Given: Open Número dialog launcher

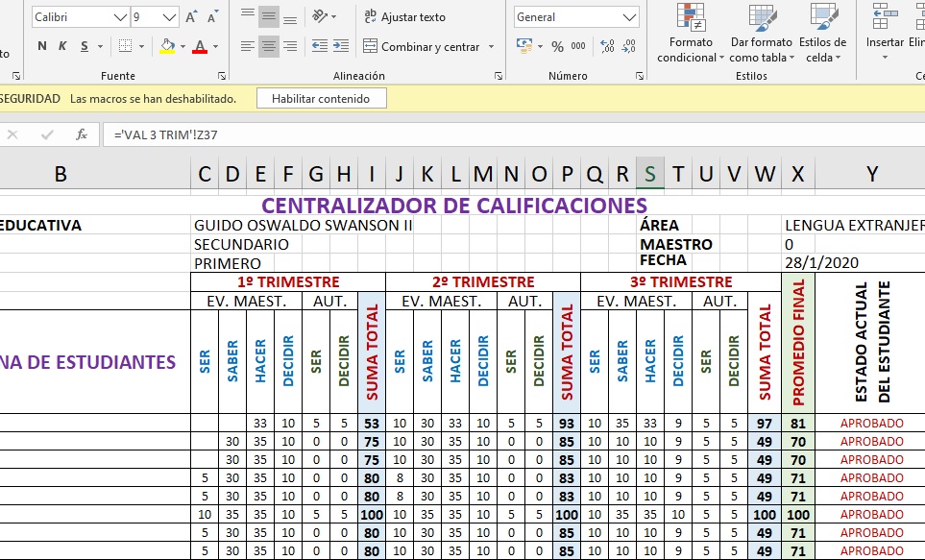Looking at the screenshot, I should click(640, 76).
